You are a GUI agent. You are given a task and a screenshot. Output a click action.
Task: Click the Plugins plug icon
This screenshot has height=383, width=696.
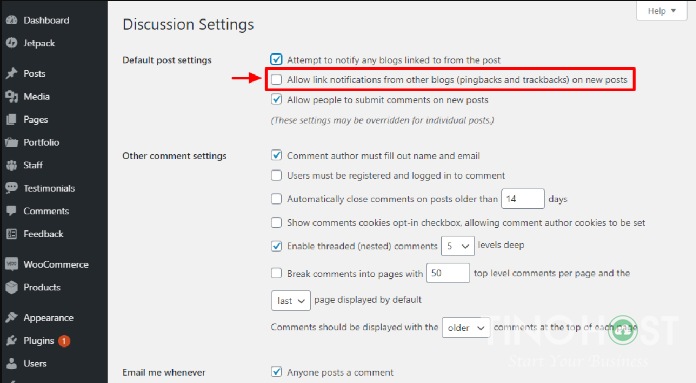12,340
